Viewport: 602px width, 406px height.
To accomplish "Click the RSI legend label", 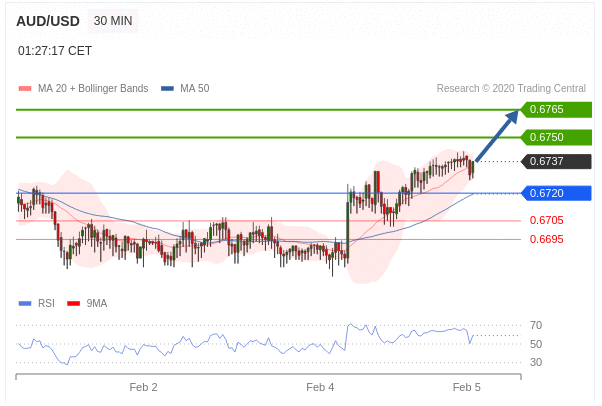I will (x=46, y=303).
